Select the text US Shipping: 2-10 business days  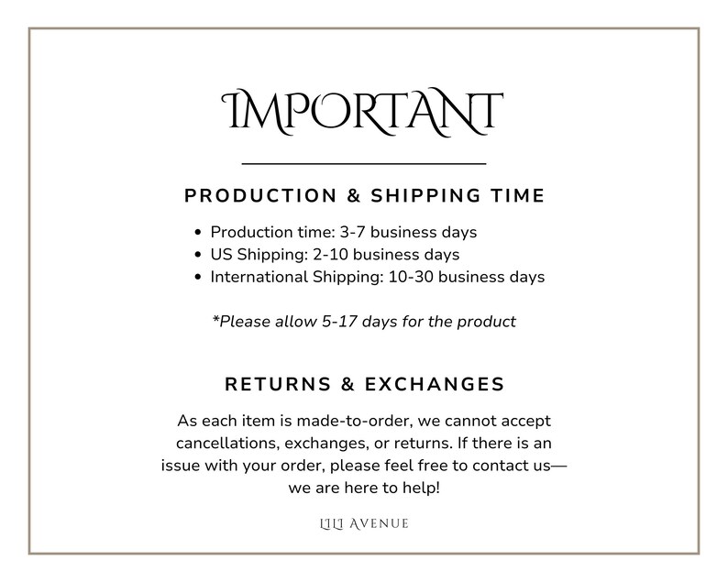[335, 254]
